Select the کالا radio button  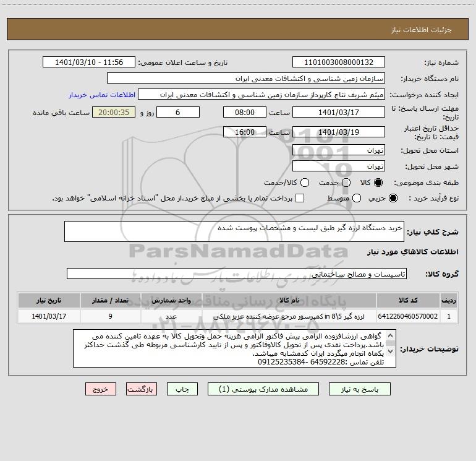pyautogui.click(x=378, y=183)
